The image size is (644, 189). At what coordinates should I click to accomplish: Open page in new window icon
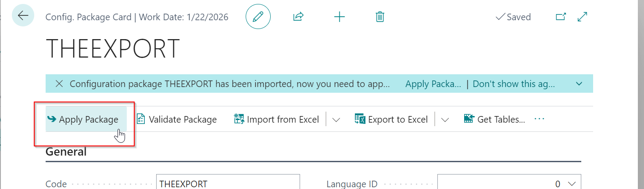[x=561, y=17]
